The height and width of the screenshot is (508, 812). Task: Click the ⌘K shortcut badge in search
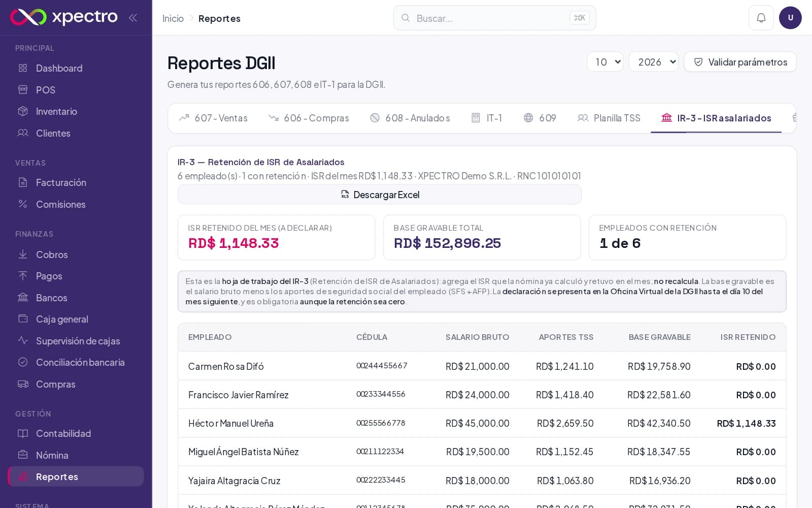tap(580, 18)
